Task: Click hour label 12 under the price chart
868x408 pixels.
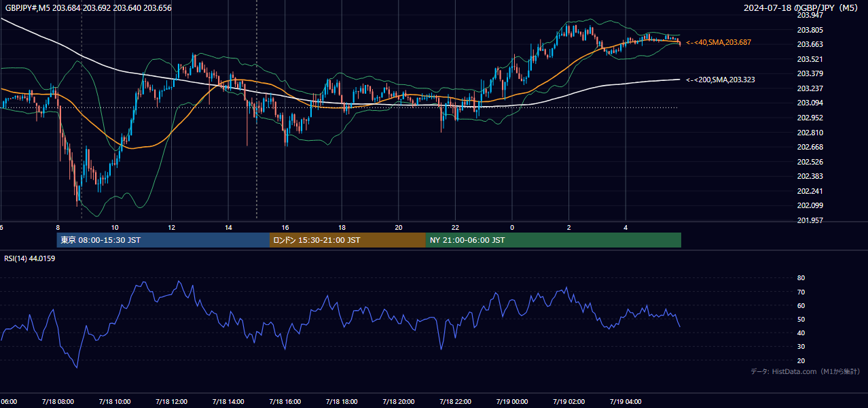Action: click(x=172, y=227)
